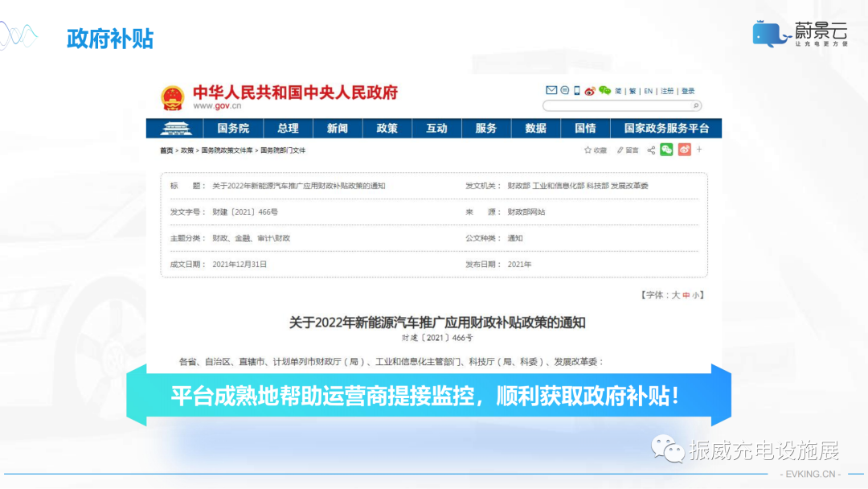Screen dimensions: 868x489
Task: Open the green WeChat share icon above the article
Action: tap(666, 150)
